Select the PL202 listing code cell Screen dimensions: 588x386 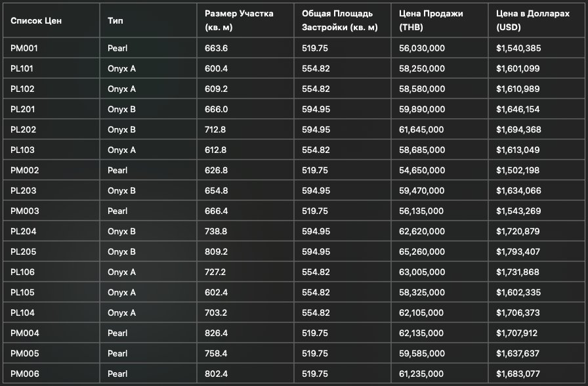[x=24, y=129]
